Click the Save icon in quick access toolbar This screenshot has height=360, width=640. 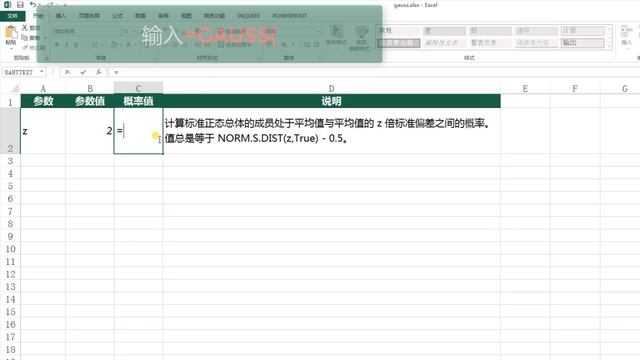20,5
